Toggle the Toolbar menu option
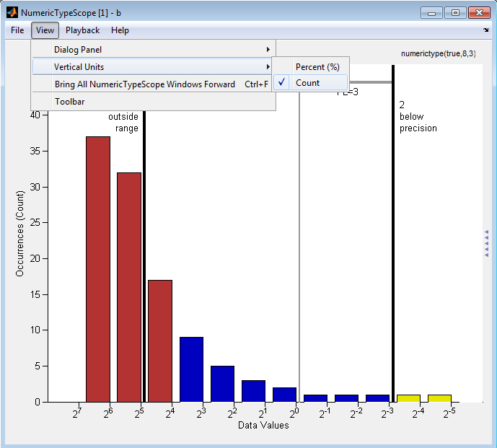The width and height of the screenshot is (497, 448). (x=154, y=102)
